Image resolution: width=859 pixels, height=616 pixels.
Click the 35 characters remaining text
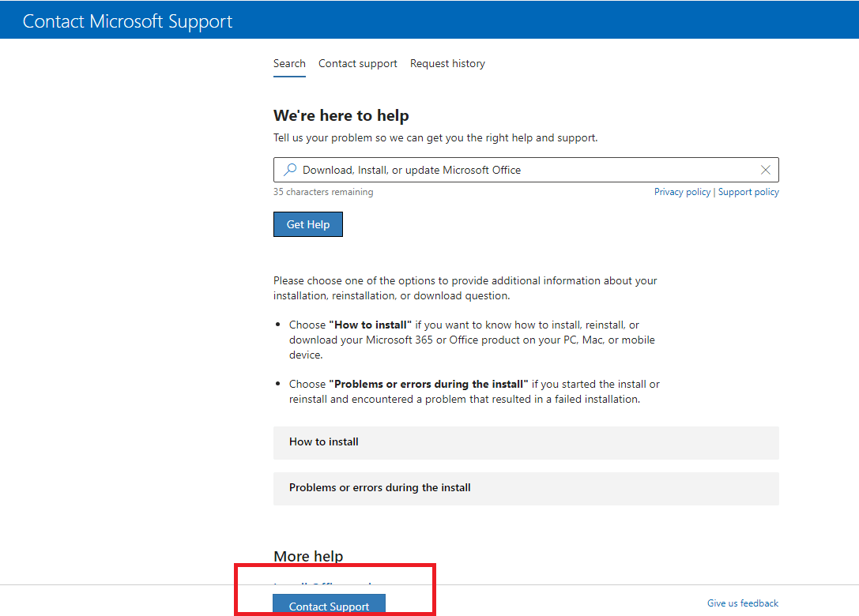click(323, 192)
